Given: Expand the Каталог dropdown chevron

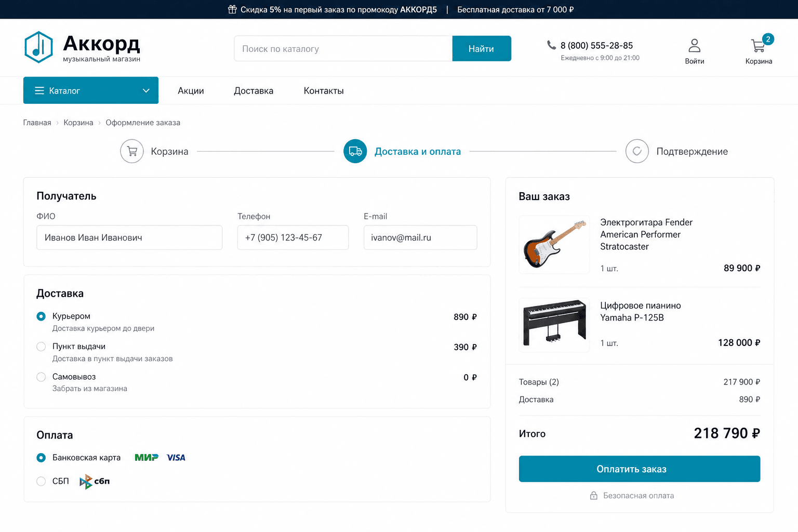Looking at the screenshot, I should tap(146, 91).
